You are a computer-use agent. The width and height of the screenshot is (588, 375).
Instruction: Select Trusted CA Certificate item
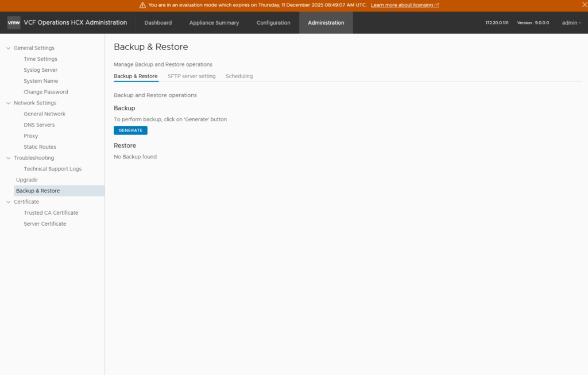(x=51, y=213)
